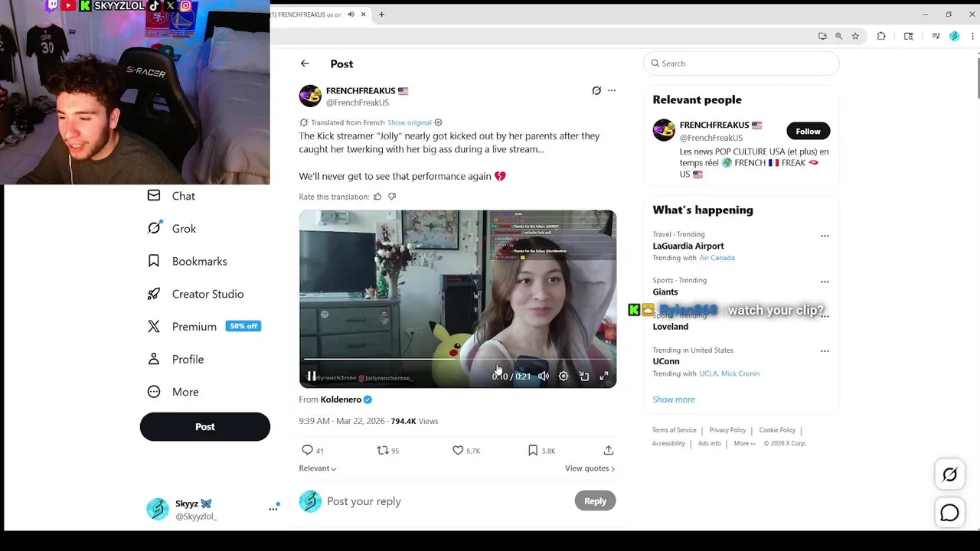Open replies via comment icon
Screen dimensions: 980x551
click(x=307, y=450)
